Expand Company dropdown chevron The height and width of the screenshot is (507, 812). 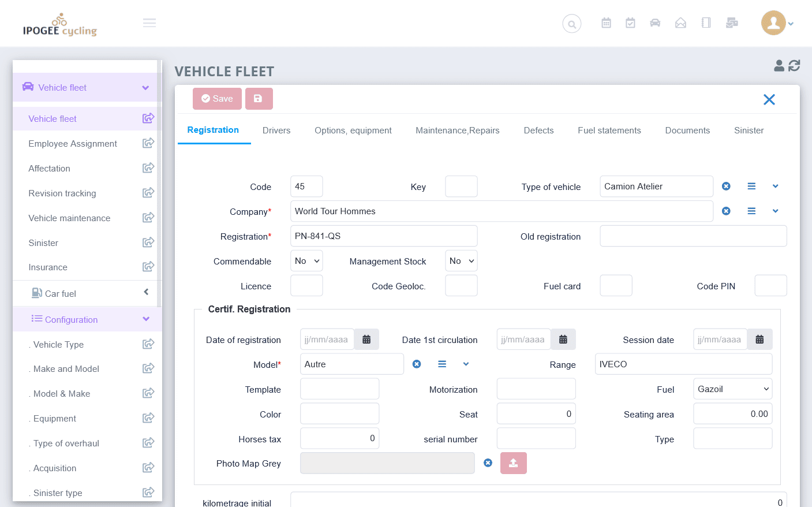(x=776, y=211)
